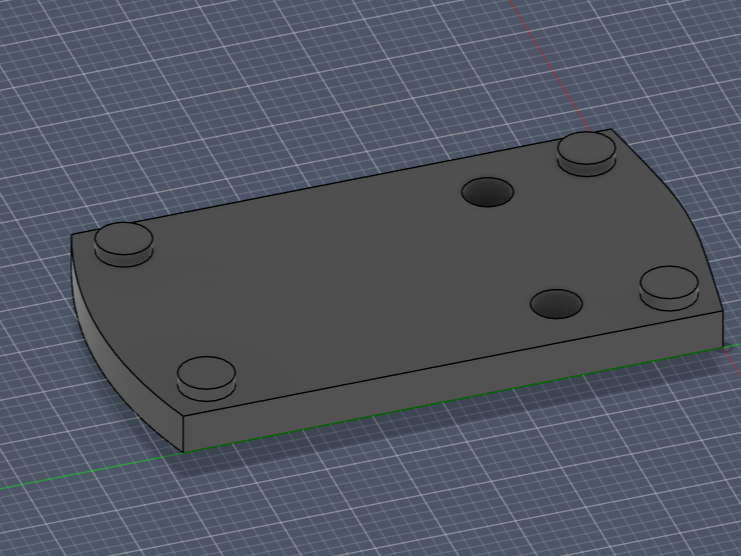Select the front-left cylindrical boss top face
Screen dimensions: 741x556
click(x=207, y=372)
